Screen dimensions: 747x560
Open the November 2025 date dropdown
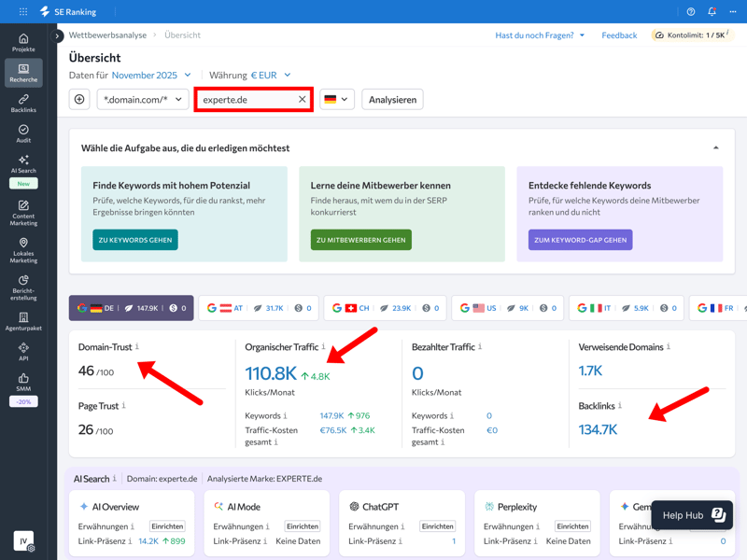(151, 75)
